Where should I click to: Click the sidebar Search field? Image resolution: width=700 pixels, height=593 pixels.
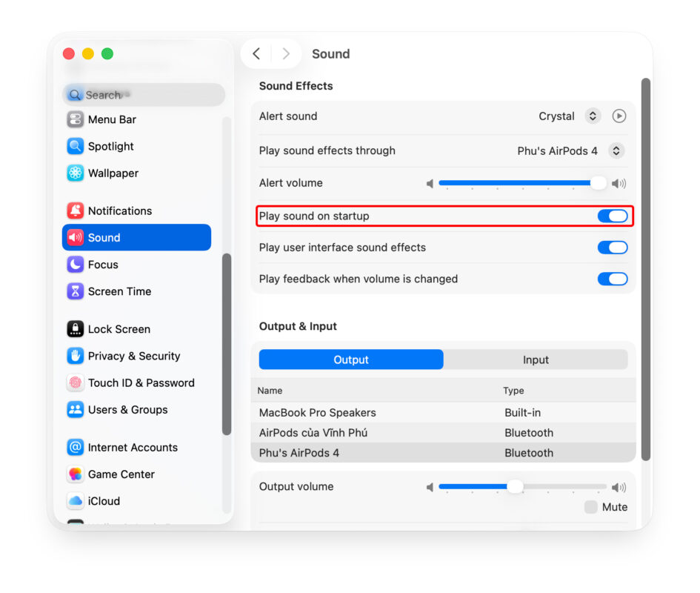pos(144,95)
